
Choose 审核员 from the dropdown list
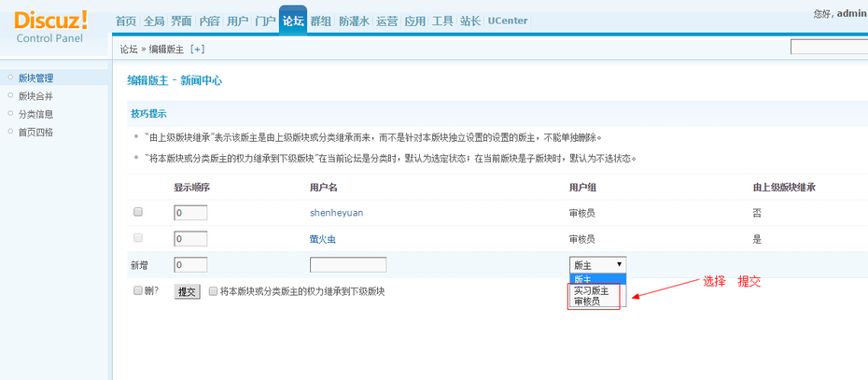click(x=587, y=302)
